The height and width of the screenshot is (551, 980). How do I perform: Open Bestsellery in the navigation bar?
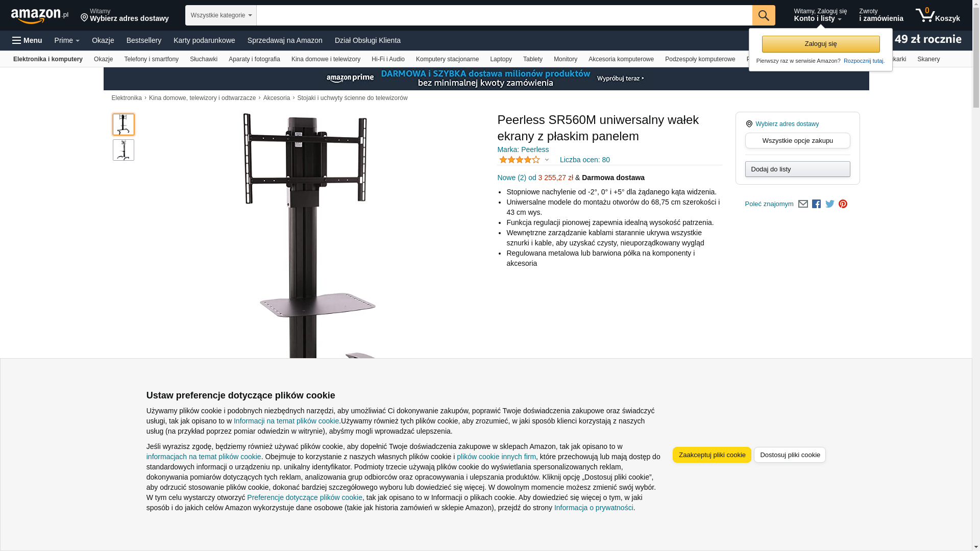[x=144, y=40]
